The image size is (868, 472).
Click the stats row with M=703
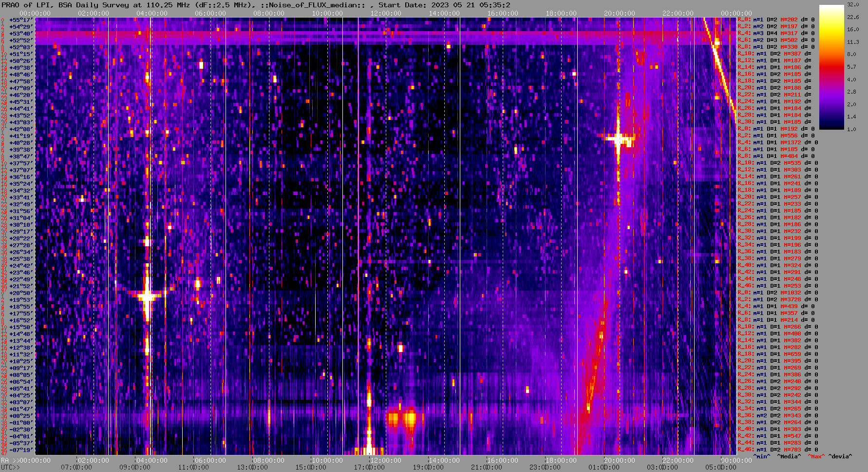pyautogui.click(x=777, y=450)
